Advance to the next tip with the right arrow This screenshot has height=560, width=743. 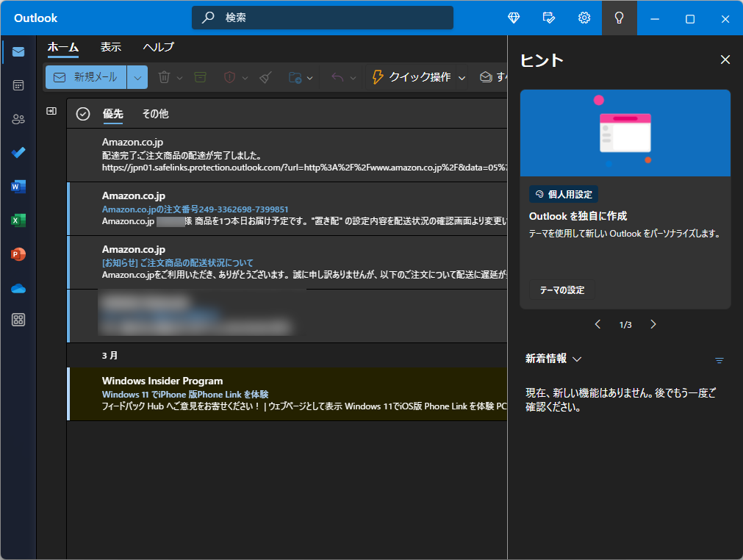(653, 323)
